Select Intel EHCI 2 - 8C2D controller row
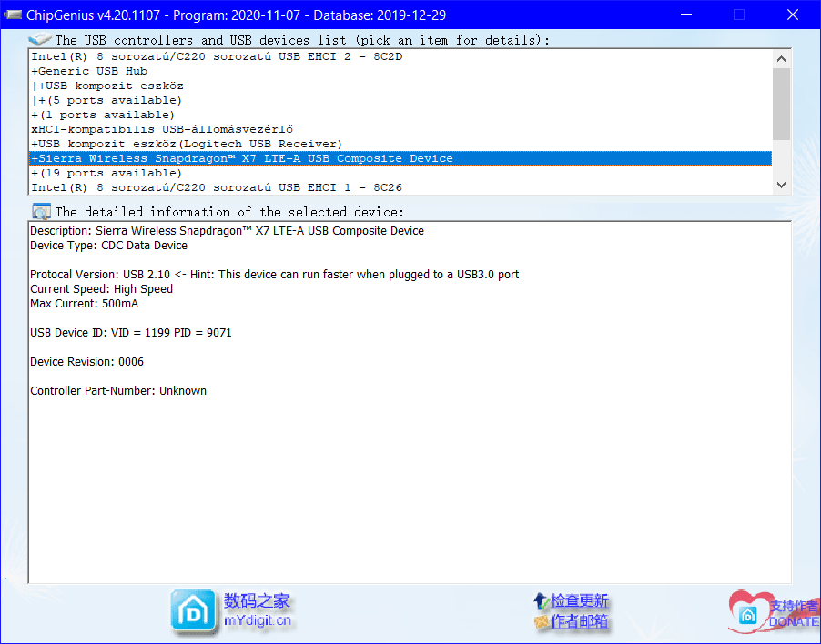The height and width of the screenshot is (644, 821). point(400,56)
